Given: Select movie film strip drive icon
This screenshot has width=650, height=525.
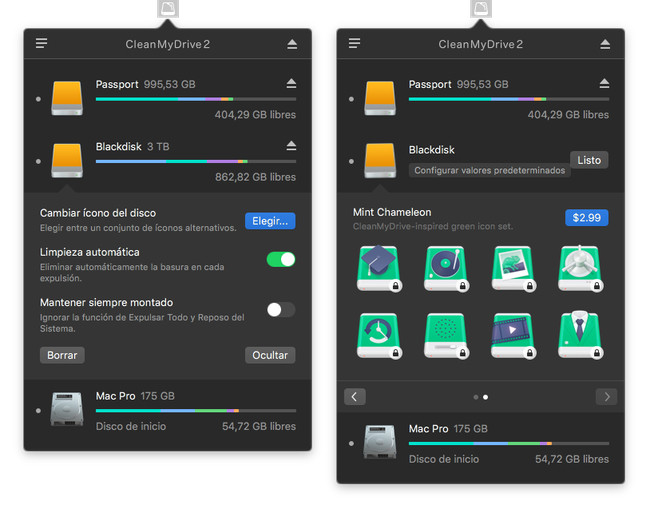Looking at the screenshot, I should (513, 335).
